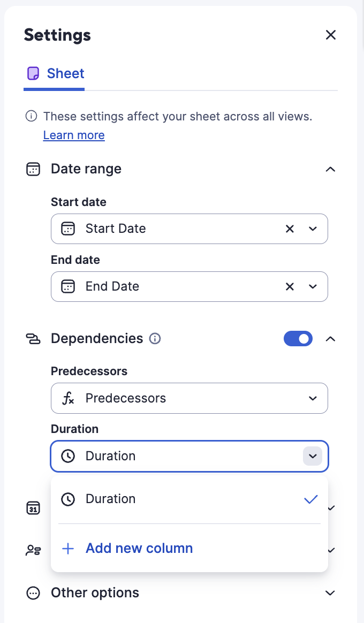Click the person icon in the left margin
364x623 pixels.
(x=33, y=550)
